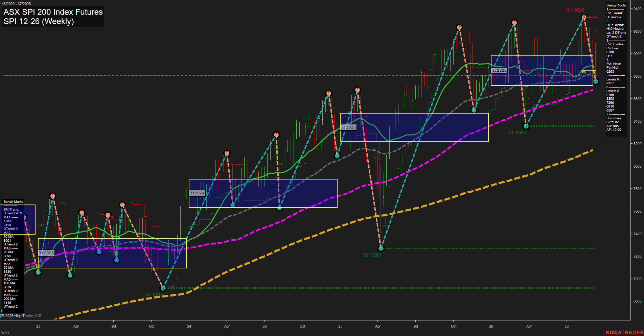Click the 5 MA: entry in Bench Marks
Viewport: 644px width, 336px height.
[8, 221]
